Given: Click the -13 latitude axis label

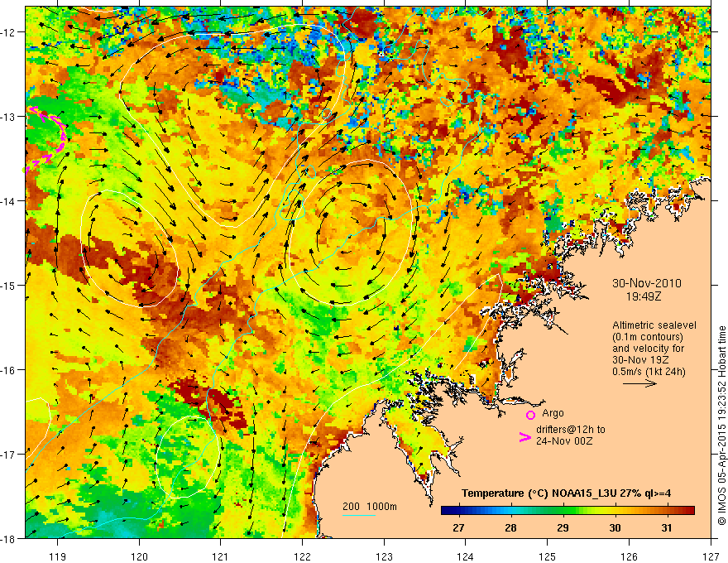Looking at the screenshot, I should coord(9,117).
